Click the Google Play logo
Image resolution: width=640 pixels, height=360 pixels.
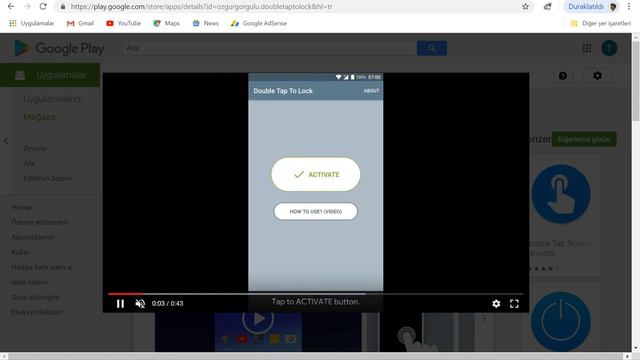59,48
